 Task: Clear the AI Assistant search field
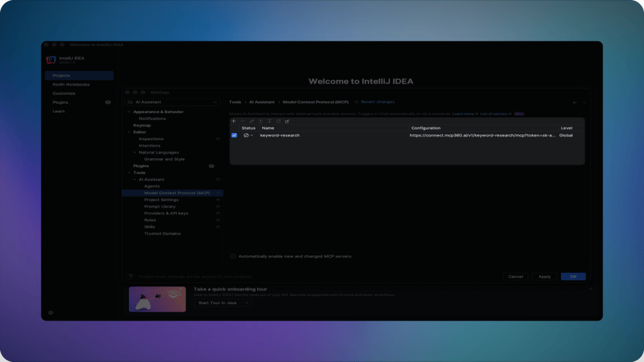coord(215,102)
